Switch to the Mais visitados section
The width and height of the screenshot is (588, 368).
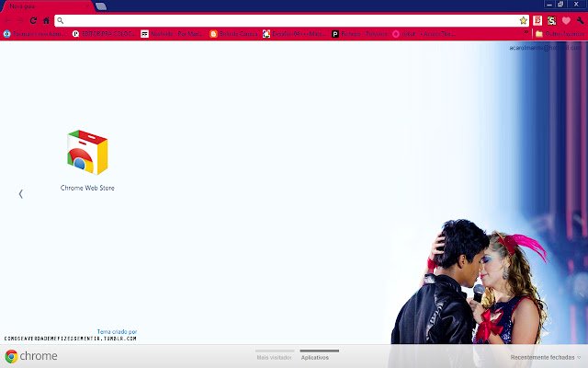(275, 356)
